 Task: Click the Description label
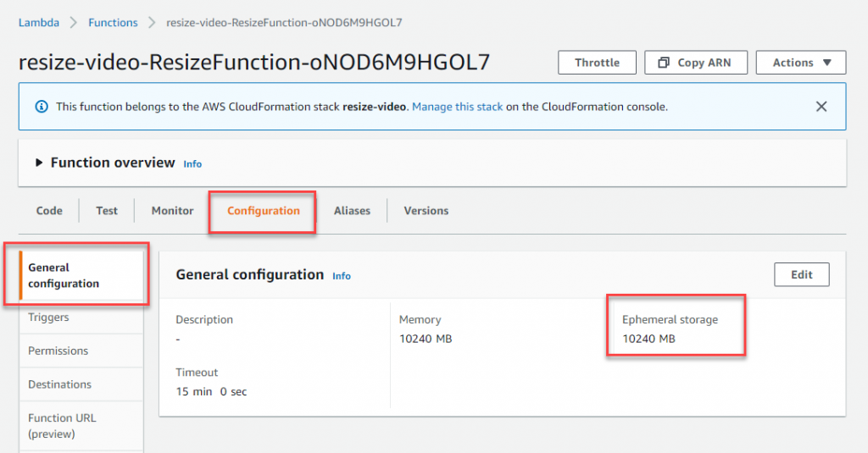tap(204, 320)
